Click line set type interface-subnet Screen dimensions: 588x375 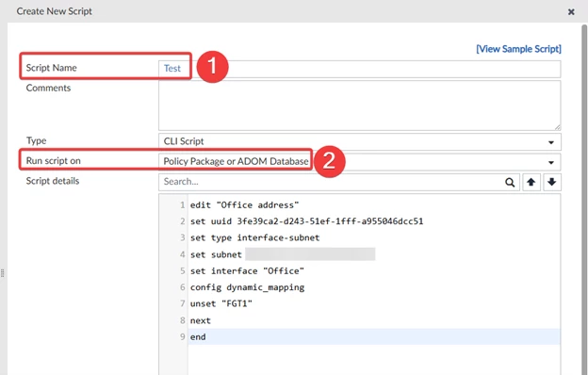[x=254, y=237]
